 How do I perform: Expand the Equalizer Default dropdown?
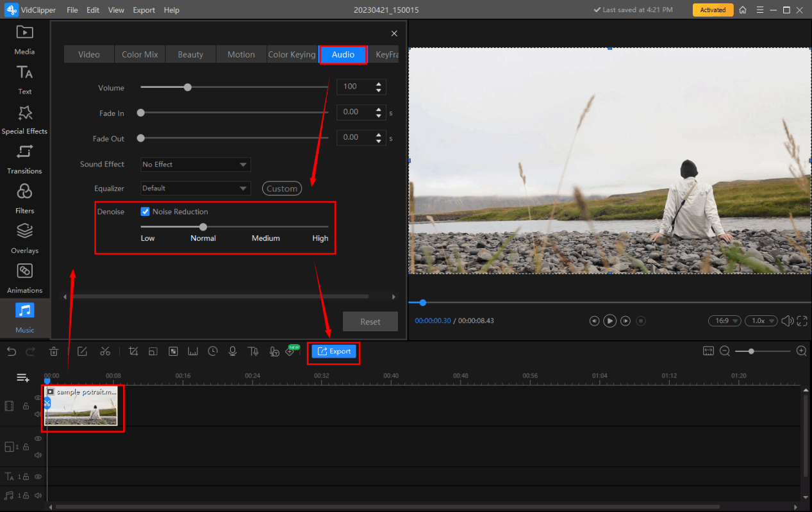tap(195, 188)
